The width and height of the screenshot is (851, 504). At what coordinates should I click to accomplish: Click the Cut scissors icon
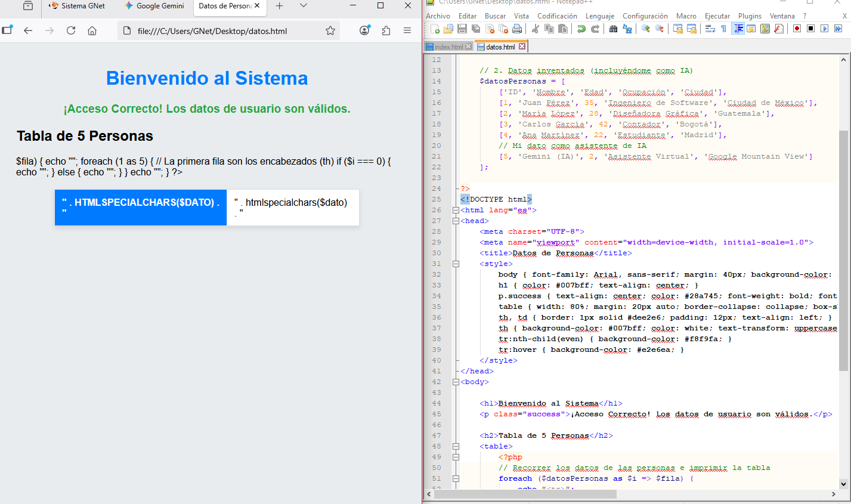coord(535,29)
